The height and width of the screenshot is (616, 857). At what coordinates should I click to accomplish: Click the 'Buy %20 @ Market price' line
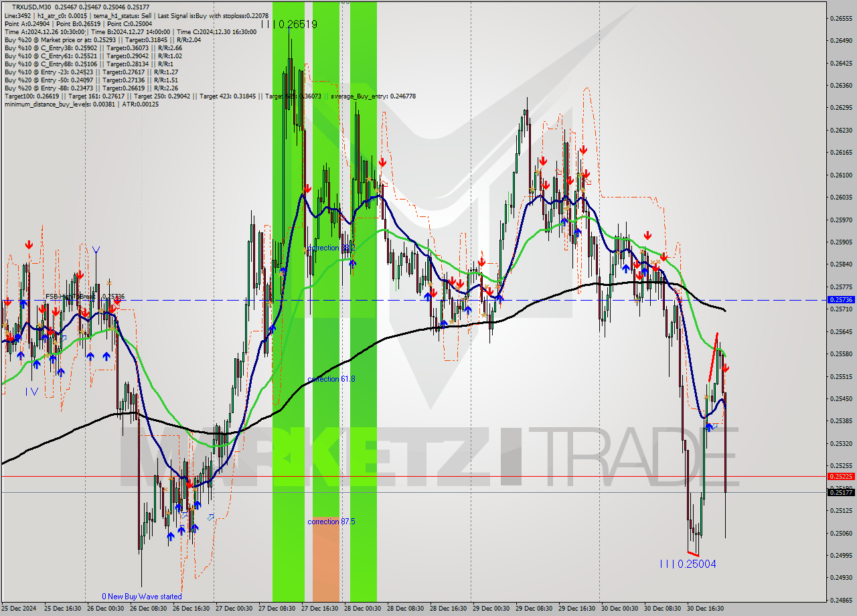tap(102, 40)
